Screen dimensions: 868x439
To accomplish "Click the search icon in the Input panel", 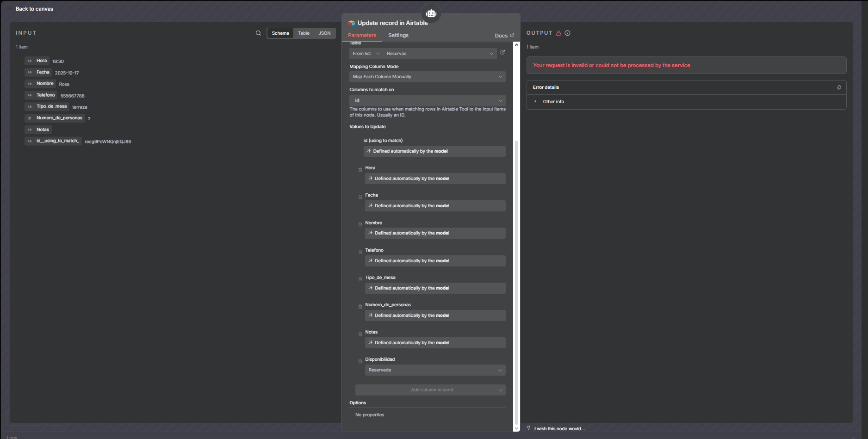I will [x=258, y=33].
